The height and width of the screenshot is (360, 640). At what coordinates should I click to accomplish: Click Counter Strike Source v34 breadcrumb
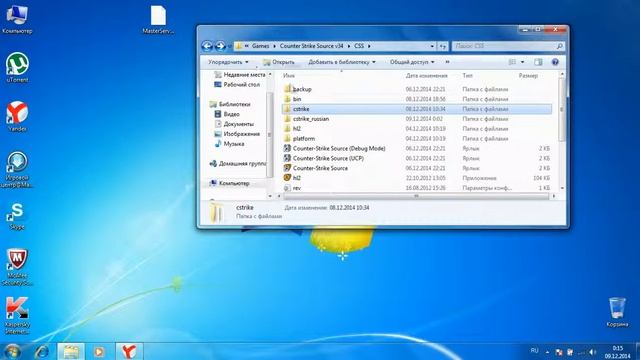point(311,46)
